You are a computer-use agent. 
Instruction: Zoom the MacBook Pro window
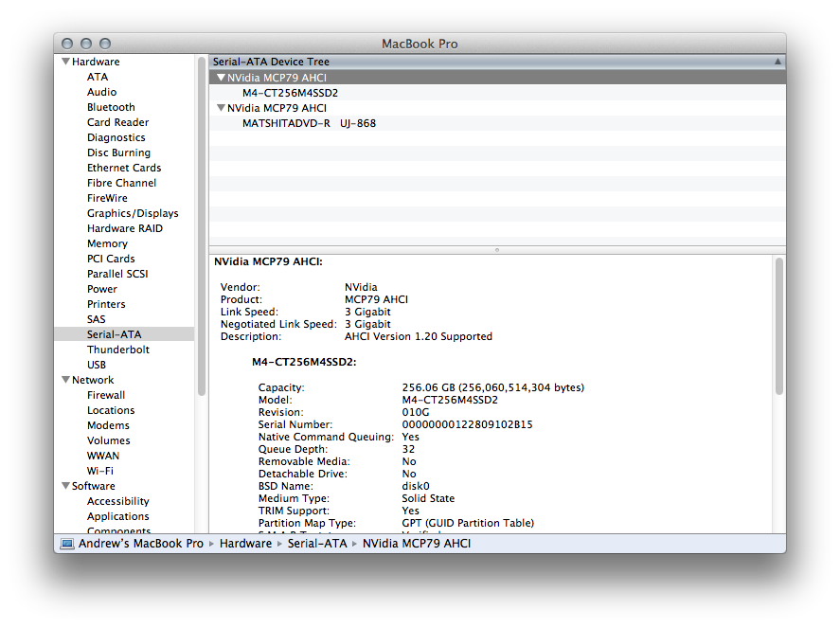pos(105,44)
